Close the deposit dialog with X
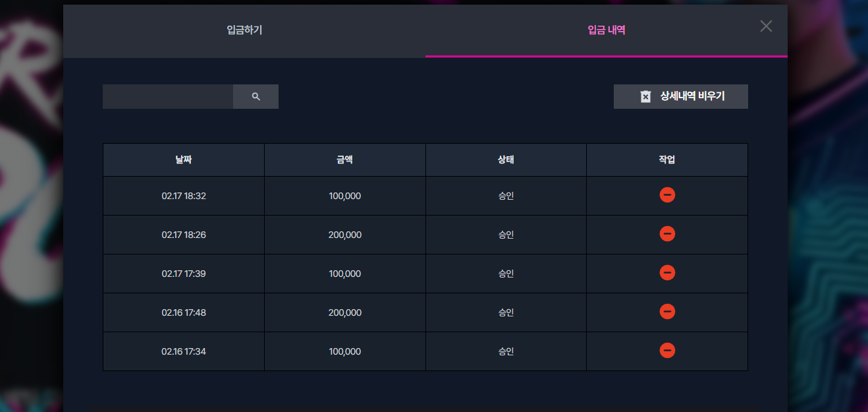Viewport: 868px width, 412px height. 766,26
